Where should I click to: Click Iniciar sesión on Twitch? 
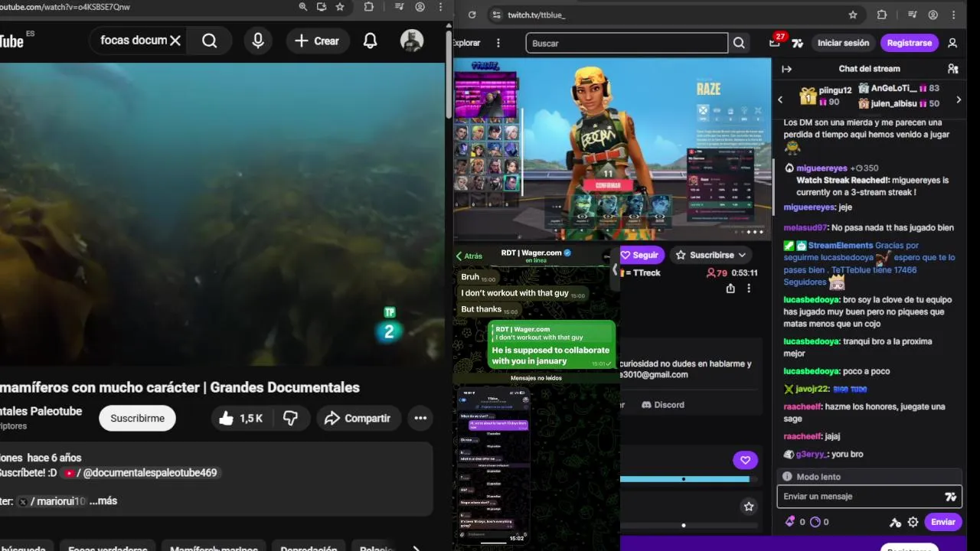coord(843,43)
